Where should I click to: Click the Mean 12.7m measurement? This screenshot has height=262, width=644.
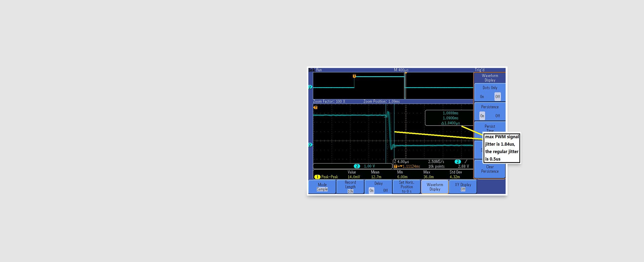pos(376,174)
